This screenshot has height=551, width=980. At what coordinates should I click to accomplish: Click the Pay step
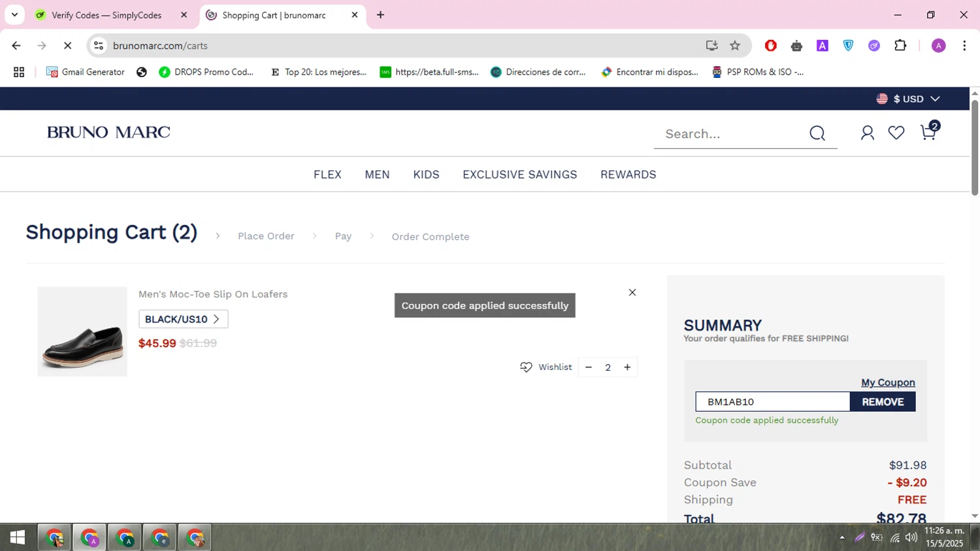343,236
